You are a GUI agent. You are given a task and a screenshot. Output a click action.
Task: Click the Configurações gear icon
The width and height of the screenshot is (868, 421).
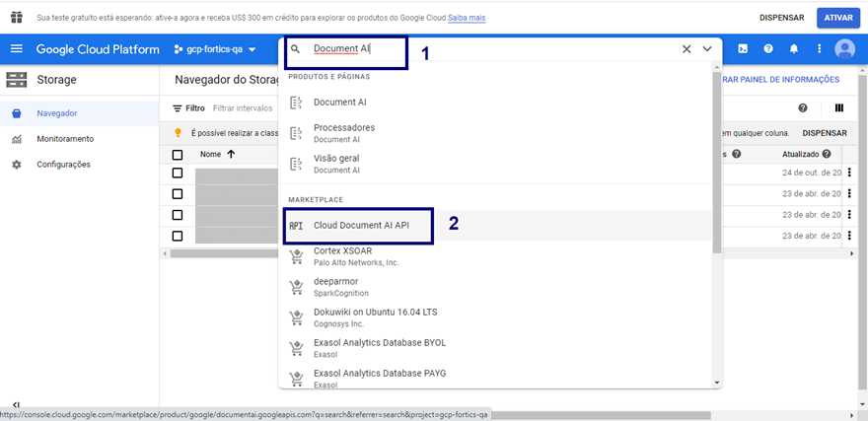tap(17, 165)
